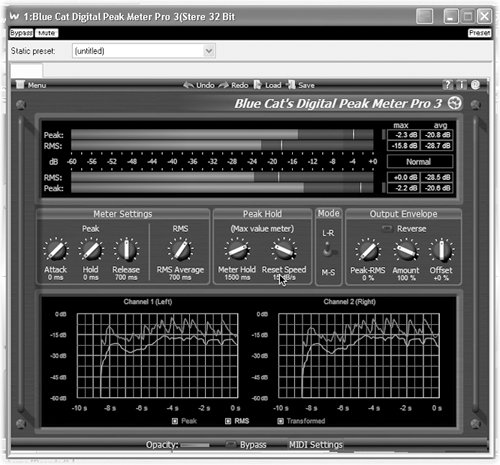This screenshot has height=465, width=500.
Task: Toggle the Peak curve checkbox
Action: click(175, 421)
